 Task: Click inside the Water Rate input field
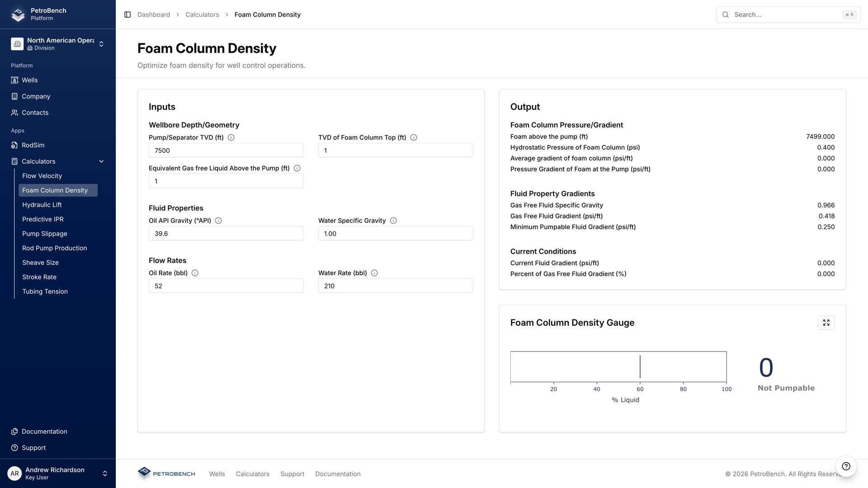tap(395, 286)
